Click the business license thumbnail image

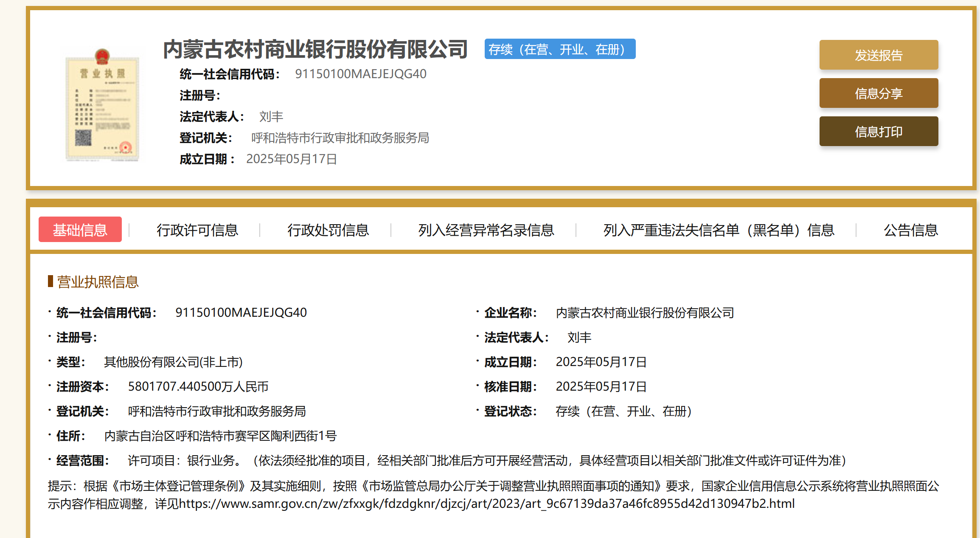[x=102, y=105]
